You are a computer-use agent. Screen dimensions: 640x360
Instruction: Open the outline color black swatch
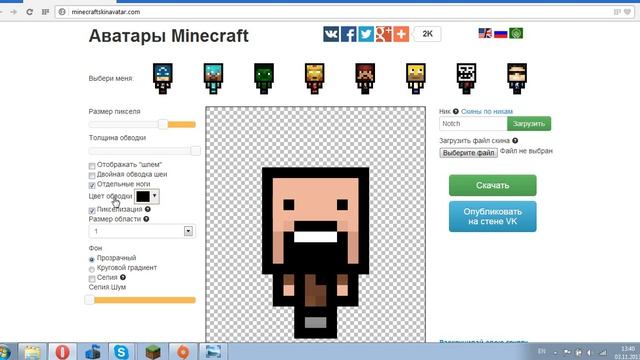click(143, 196)
